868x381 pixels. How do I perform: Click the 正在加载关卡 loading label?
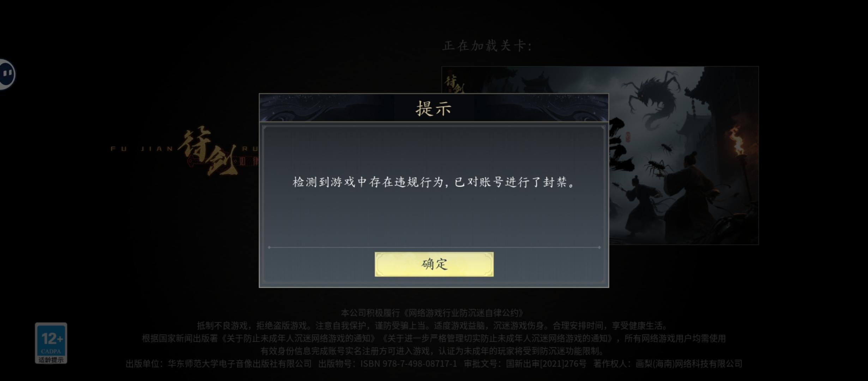(x=487, y=46)
